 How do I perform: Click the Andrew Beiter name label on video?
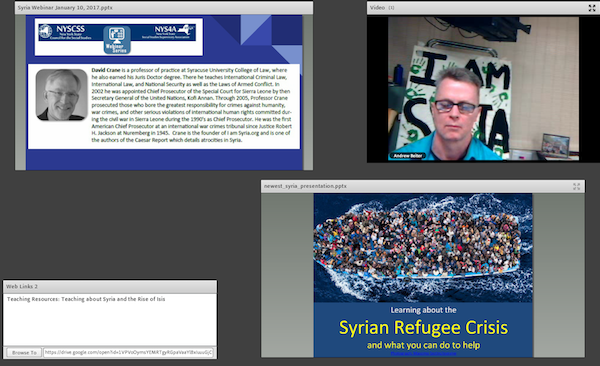(x=408, y=156)
